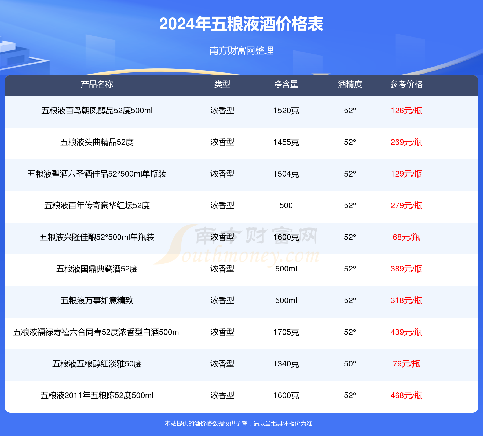Click the price 279元/瓶
Screen dimensions: 483x448
pos(407,205)
